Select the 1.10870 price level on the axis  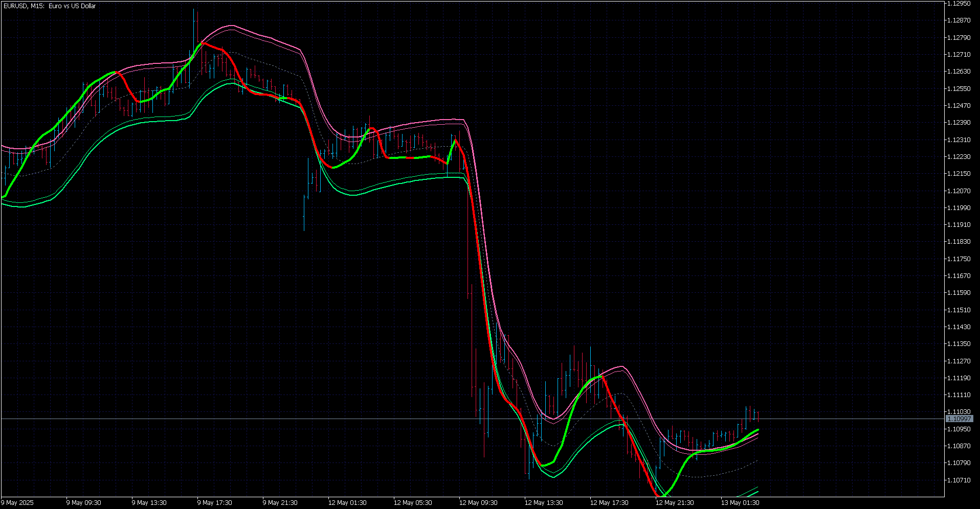(x=959, y=446)
